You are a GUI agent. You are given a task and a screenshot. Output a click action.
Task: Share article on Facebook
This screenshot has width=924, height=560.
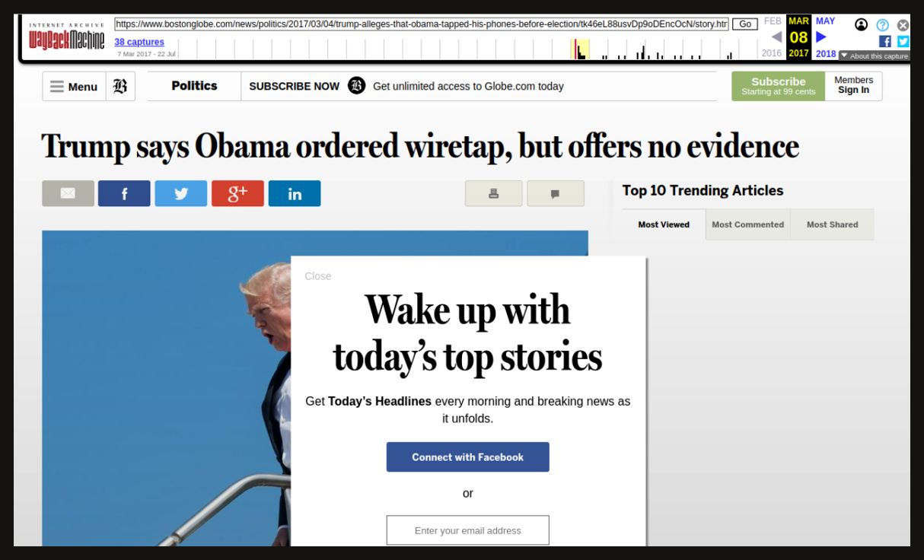click(x=124, y=193)
